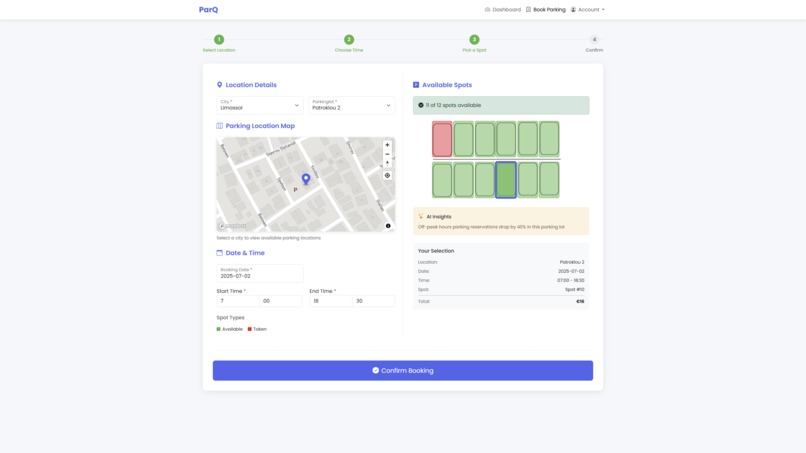Click the End Time hour field 18
Image resolution: width=806 pixels, height=453 pixels.
click(x=331, y=301)
